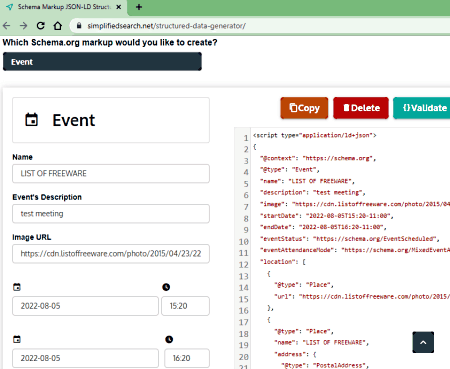This screenshot has height=369, width=450.
Task: Go to browser home page icon
Action: click(x=58, y=26)
